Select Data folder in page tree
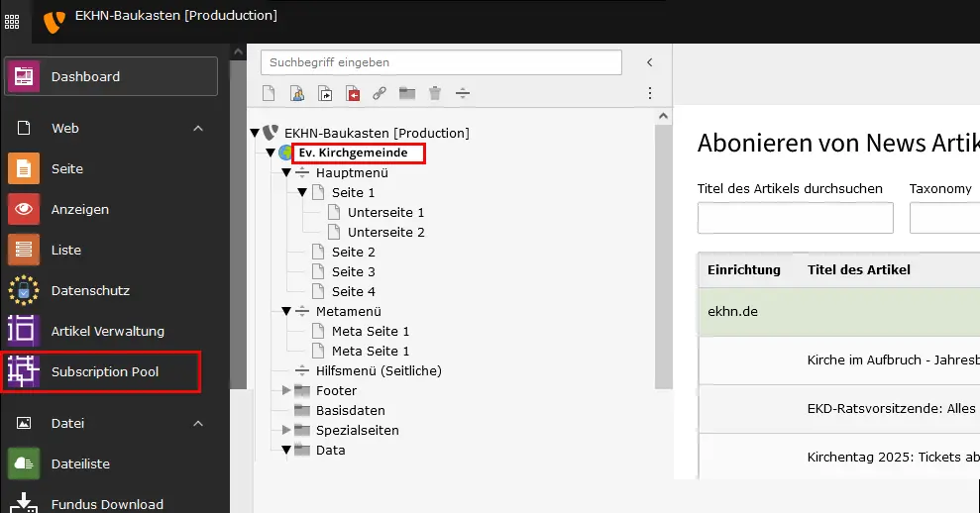 click(x=330, y=450)
